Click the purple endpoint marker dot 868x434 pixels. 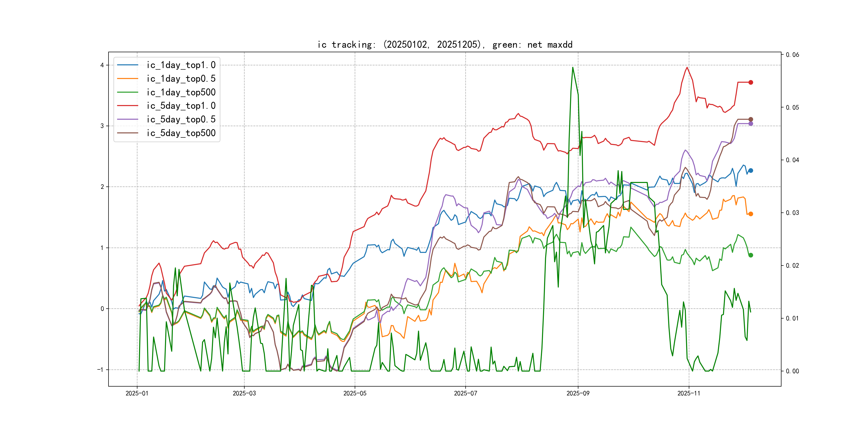tap(750, 124)
